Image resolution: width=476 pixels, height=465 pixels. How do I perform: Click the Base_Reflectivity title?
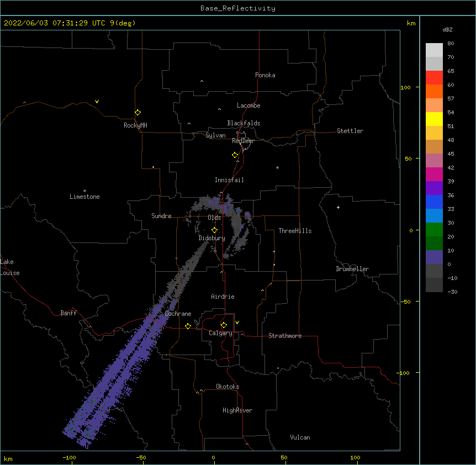click(x=238, y=8)
